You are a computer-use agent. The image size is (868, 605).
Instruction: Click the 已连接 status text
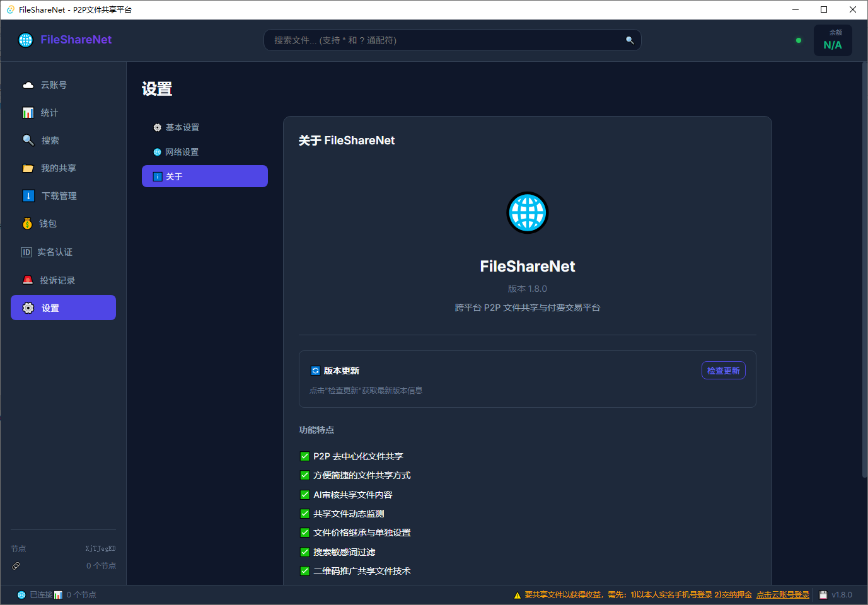(41, 595)
